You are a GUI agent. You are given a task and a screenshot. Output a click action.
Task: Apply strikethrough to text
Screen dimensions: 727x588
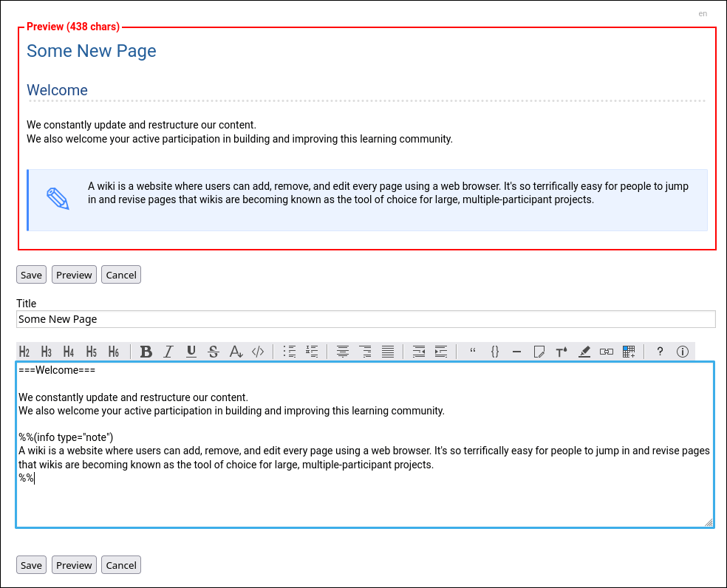pos(213,352)
